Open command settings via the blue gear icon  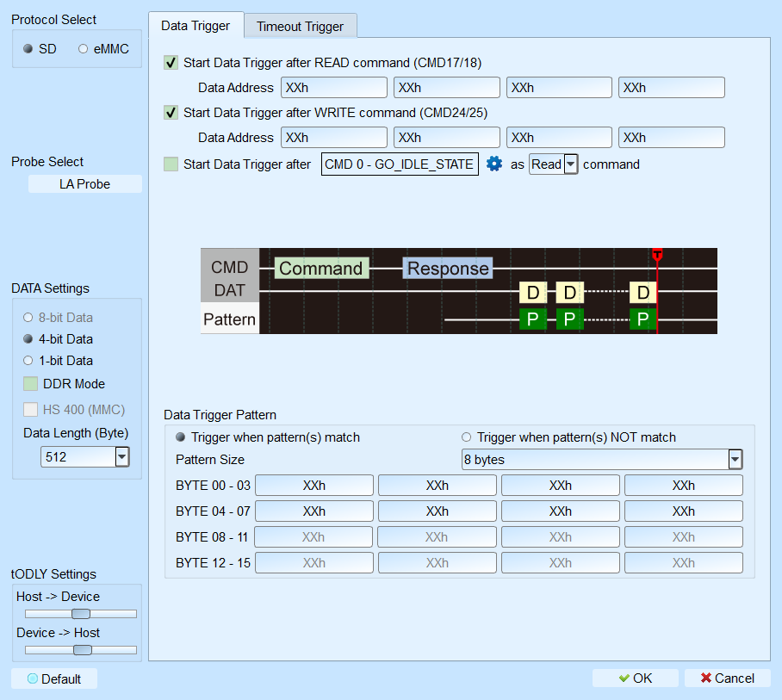click(493, 164)
